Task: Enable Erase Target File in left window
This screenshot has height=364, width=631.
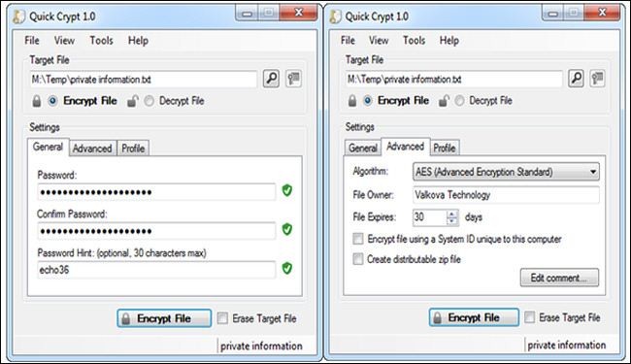Action: click(x=222, y=318)
